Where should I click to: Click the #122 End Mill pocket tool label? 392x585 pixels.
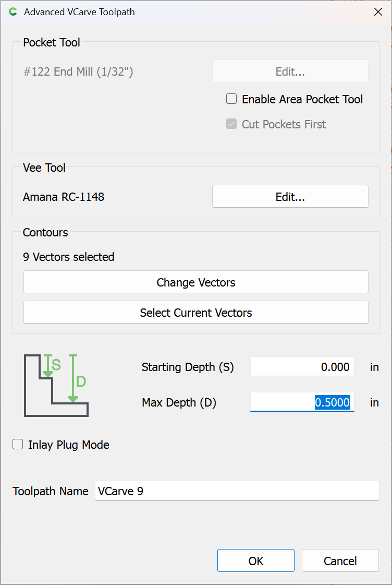point(78,71)
